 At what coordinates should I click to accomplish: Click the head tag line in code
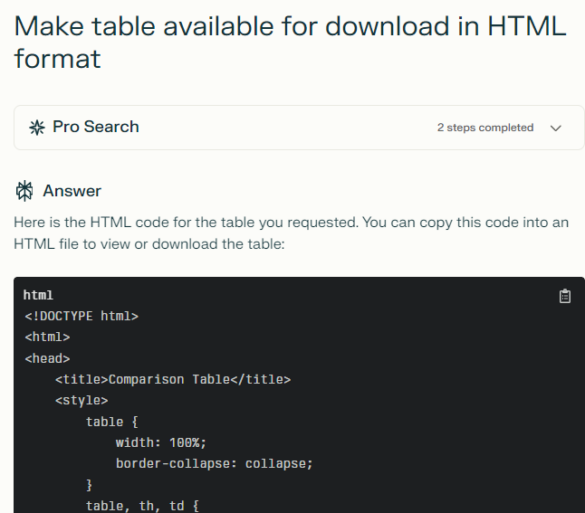point(47,359)
